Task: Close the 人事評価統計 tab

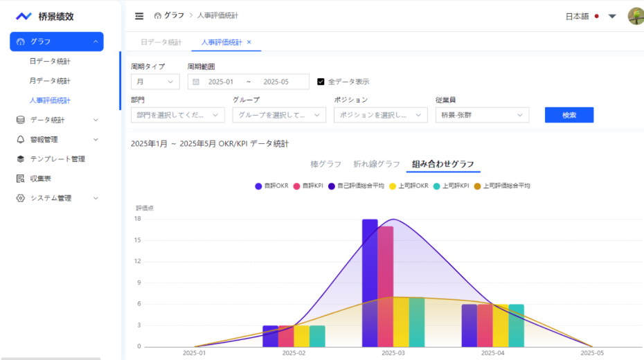Action: pyautogui.click(x=249, y=42)
